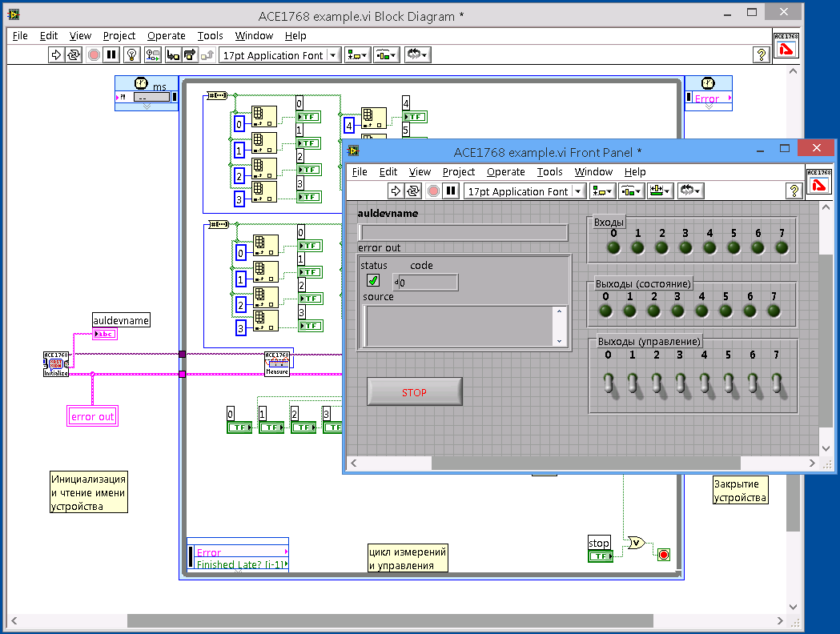Viewport: 840px width, 634px height.
Task: Toggle Выходы (управление) switch 0
Action: [609, 386]
